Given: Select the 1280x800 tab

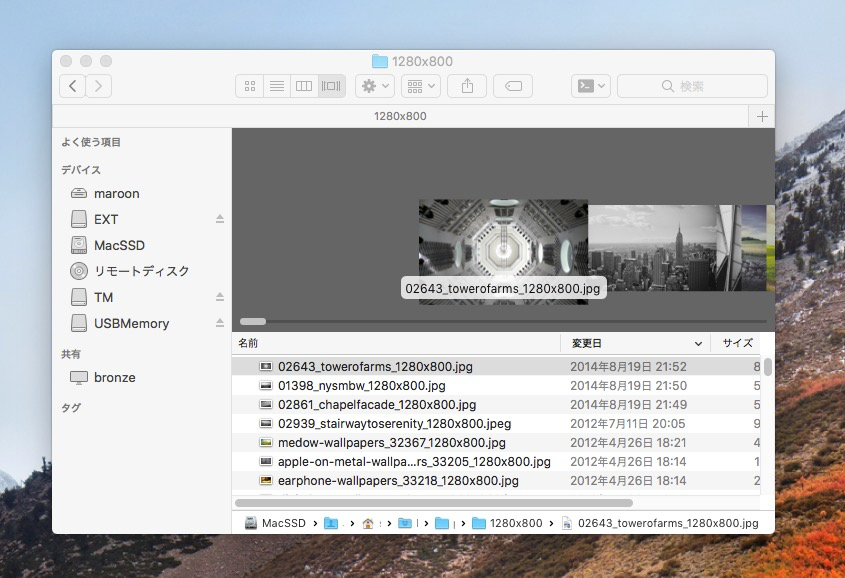Looking at the screenshot, I should coord(400,116).
